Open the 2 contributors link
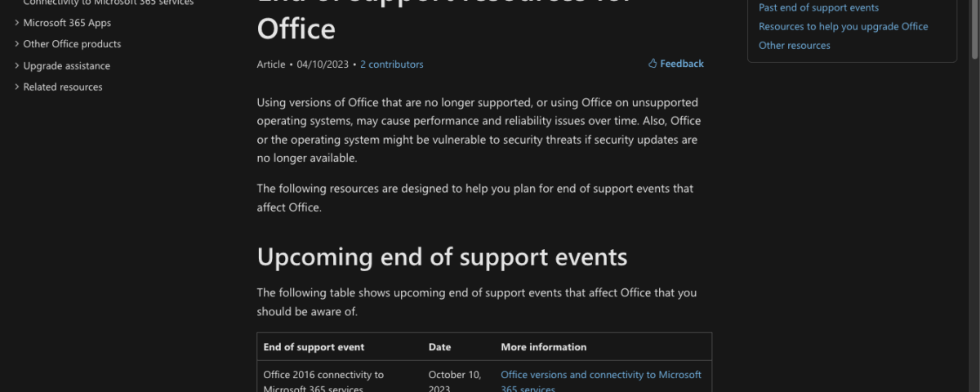 pos(391,64)
